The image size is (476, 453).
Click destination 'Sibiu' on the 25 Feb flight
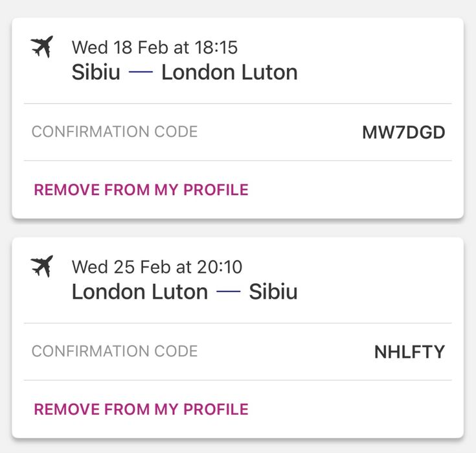pos(273,292)
